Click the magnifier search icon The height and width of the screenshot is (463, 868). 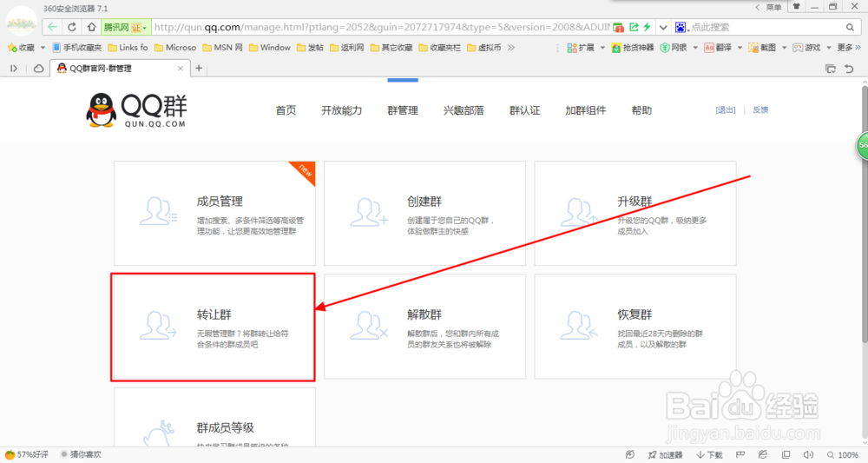[850, 27]
